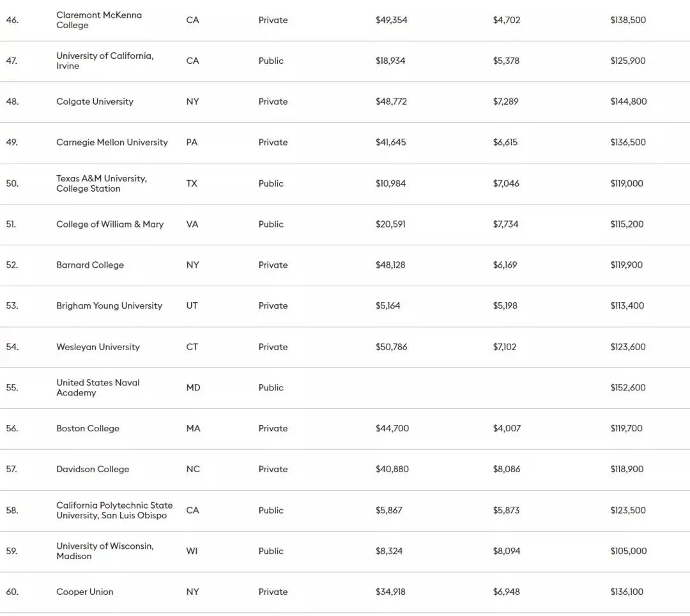Viewport: 690px width, 616px height.
Task: Open the Claremont McKenna College link
Action: (99, 20)
